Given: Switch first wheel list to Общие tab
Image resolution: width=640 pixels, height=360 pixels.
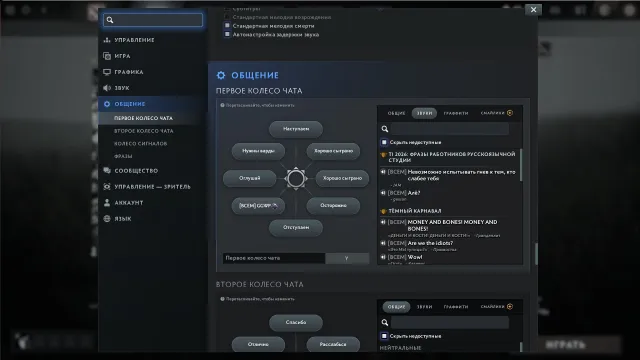Looking at the screenshot, I should [396, 113].
